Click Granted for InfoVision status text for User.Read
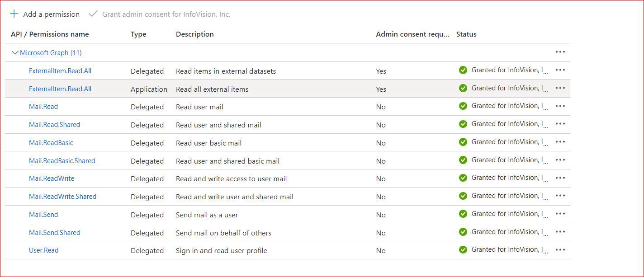The width and height of the screenshot is (644, 277). tap(509, 249)
